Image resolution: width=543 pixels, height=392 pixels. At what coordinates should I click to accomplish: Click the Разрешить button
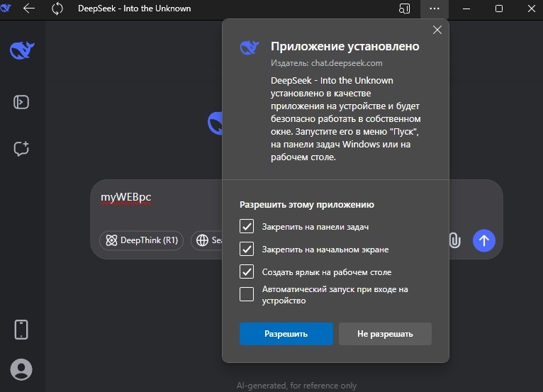coord(286,334)
